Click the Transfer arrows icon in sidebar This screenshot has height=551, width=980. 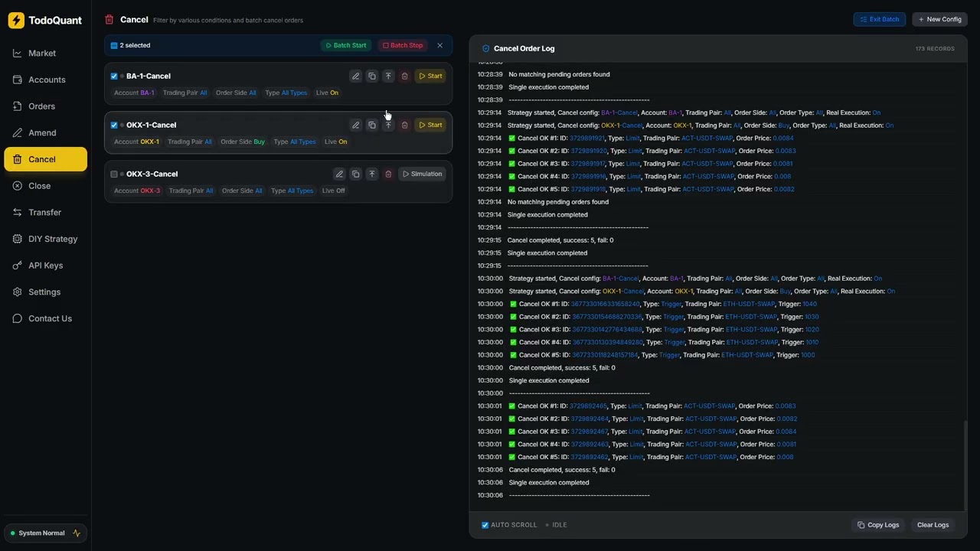coord(18,213)
